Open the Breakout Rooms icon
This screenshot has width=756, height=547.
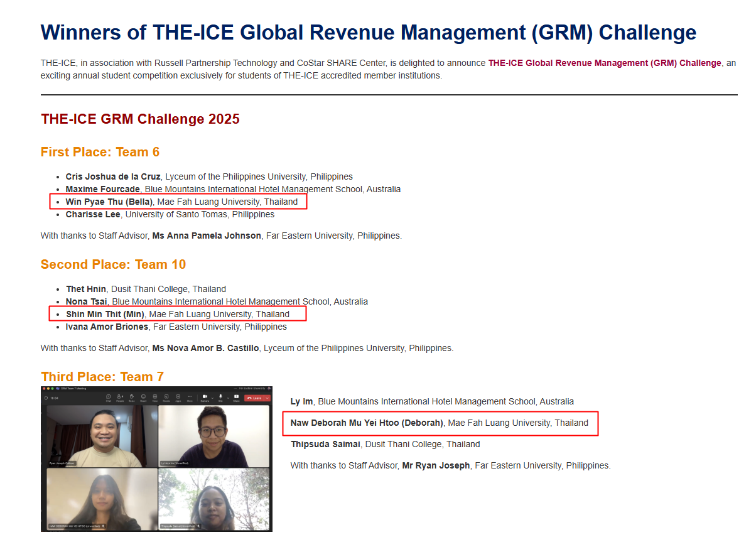[166, 398]
